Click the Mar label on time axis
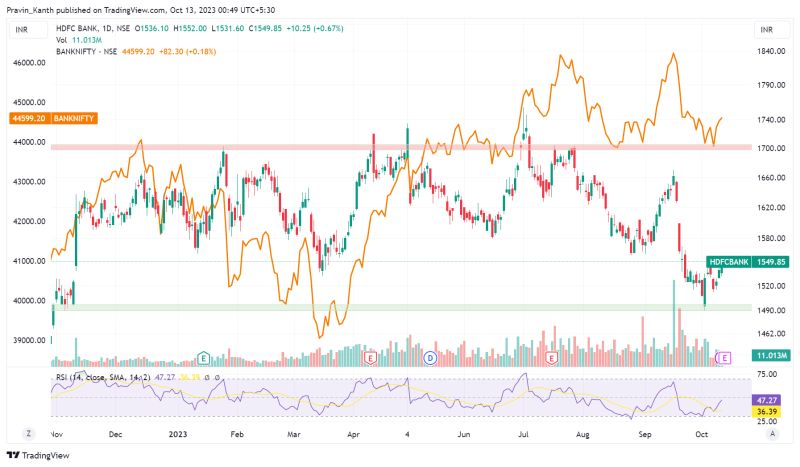Viewport: 800px width, 467px height. pyautogui.click(x=293, y=434)
